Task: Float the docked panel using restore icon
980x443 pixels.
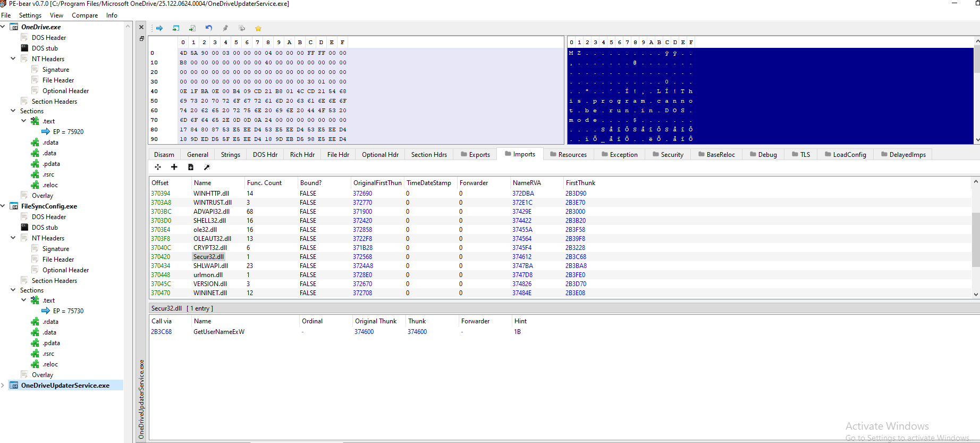Action: (141, 38)
